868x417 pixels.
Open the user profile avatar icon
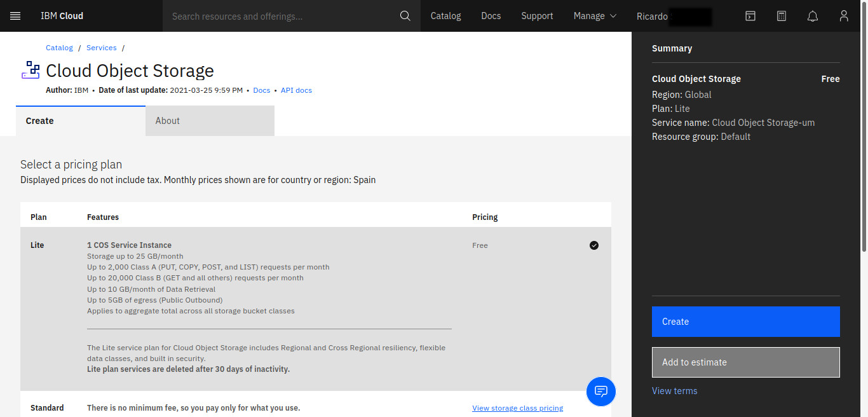(x=844, y=16)
